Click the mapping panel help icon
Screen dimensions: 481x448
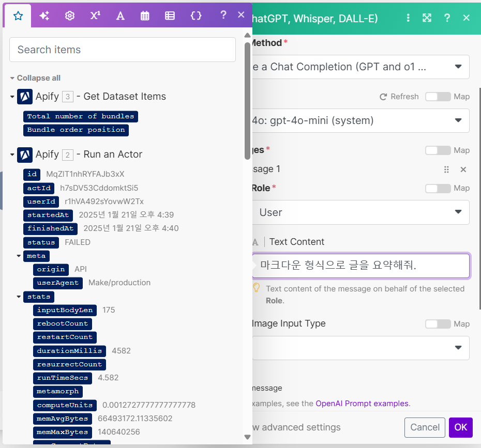223,14
